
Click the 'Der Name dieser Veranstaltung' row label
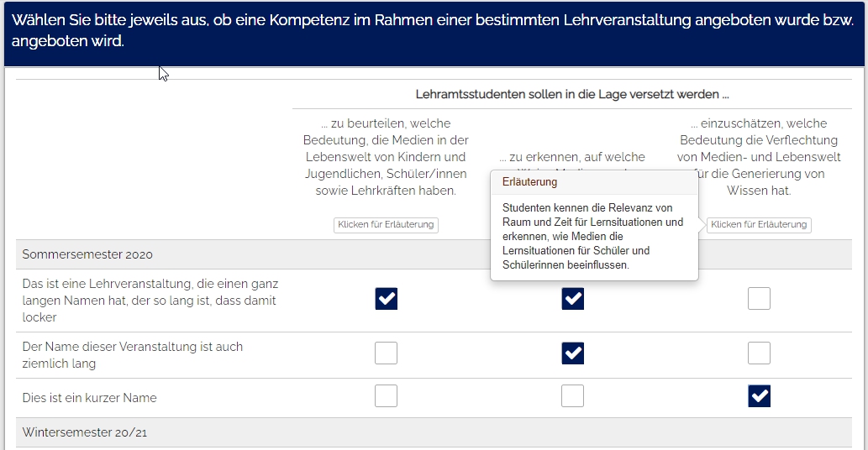click(x=132, y=355)
